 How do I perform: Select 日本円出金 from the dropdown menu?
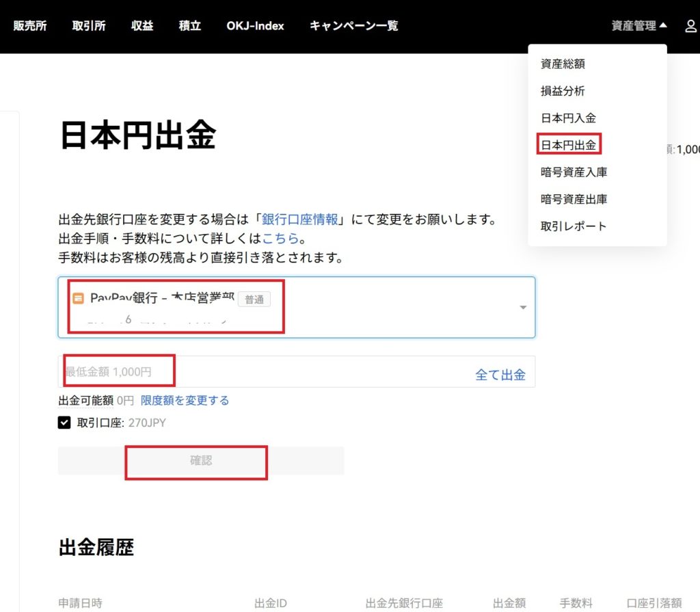pyautogui.click(x=568, y=145)
